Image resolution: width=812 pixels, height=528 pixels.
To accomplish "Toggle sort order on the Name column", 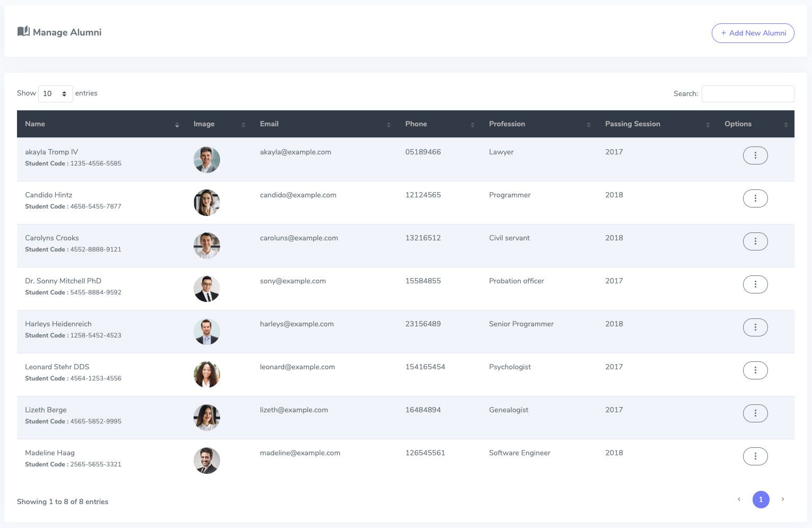I will tap(177, 125).
